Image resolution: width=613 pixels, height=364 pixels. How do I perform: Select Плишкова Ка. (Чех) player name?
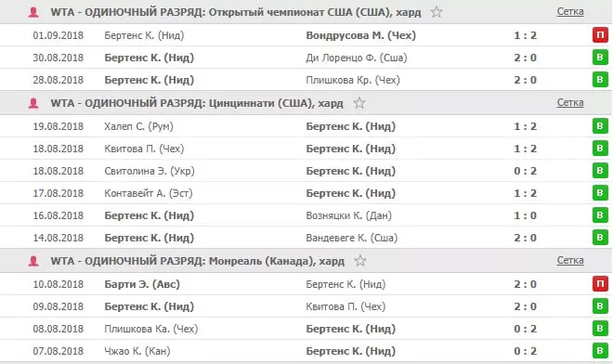click(151, 330)
